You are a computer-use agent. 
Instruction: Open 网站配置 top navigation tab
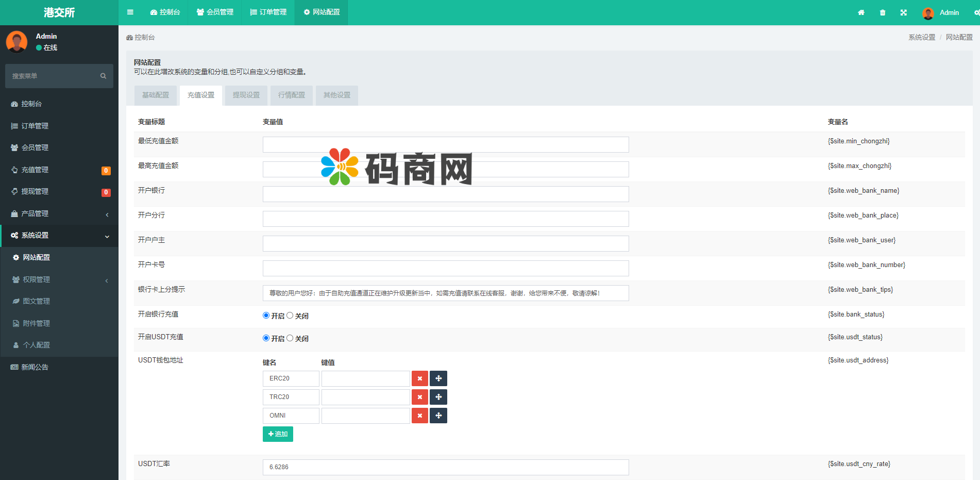point(322,12)
